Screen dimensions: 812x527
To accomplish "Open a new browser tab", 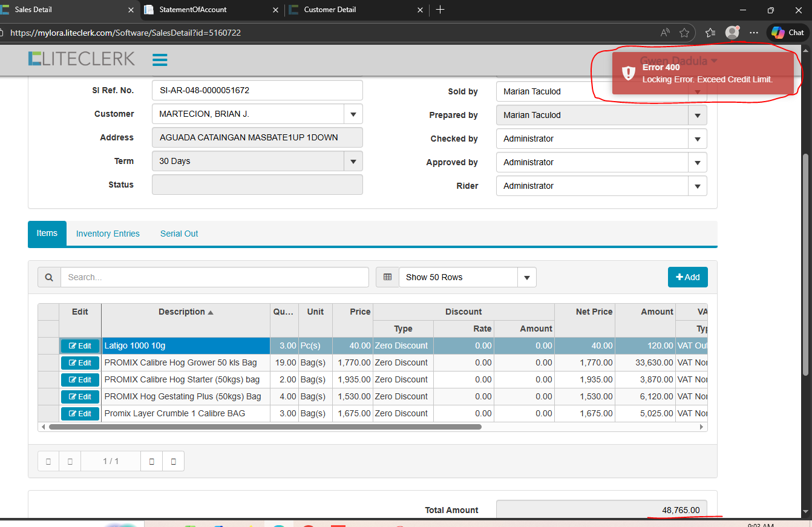I will pyautogui.click(x=440, y=10).
